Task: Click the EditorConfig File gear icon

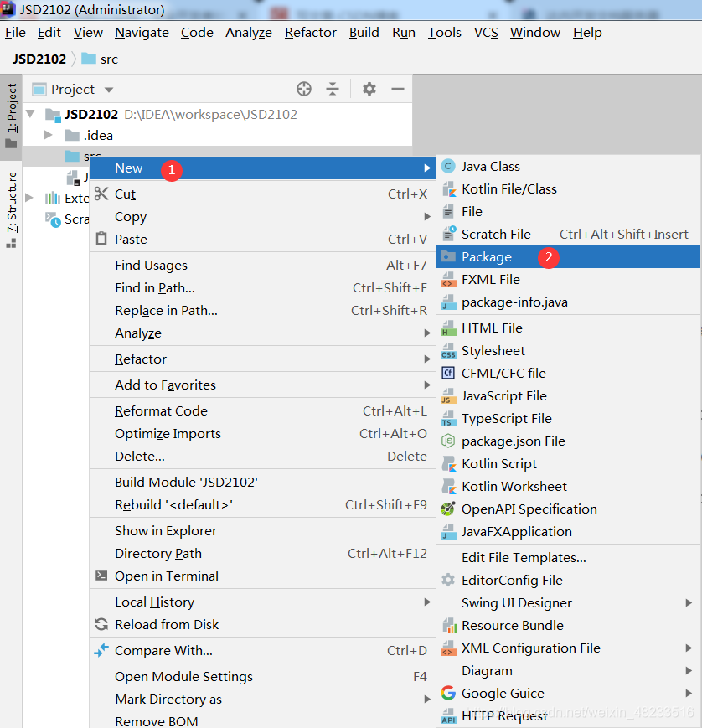Action: pyautogui.click(x=448, y=580)
